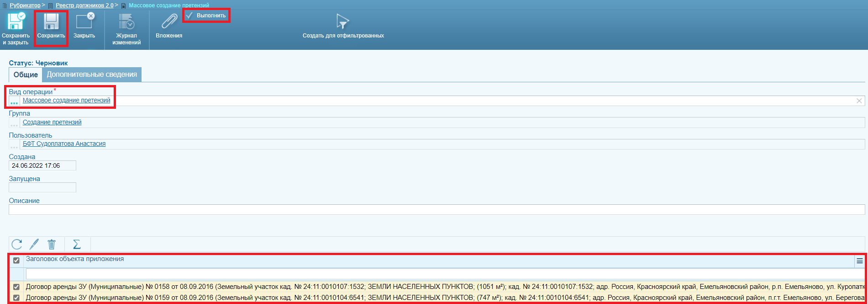Open the operation type picker (ellipsis button)
868x304 pixels.
tap(14, 101)
